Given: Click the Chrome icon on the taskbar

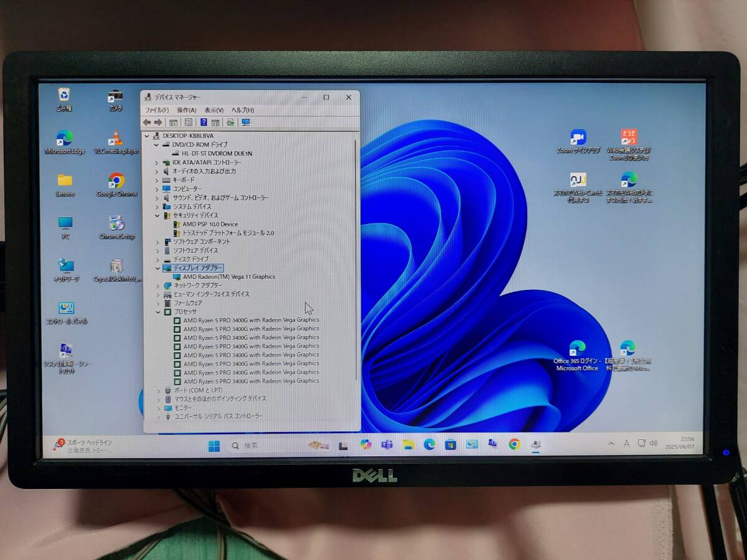Looking at the screenshot, I should click(514, 444).
